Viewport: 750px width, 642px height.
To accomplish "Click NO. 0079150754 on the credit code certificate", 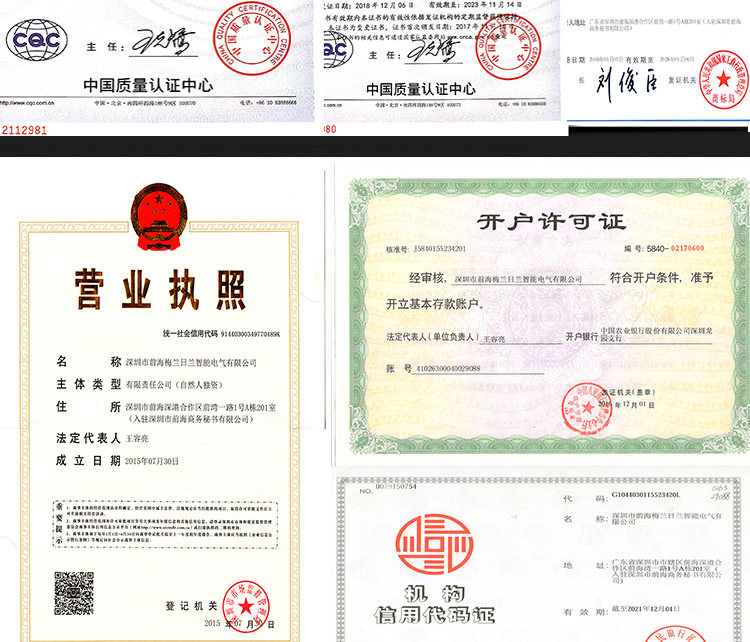I will click(388, 487).
